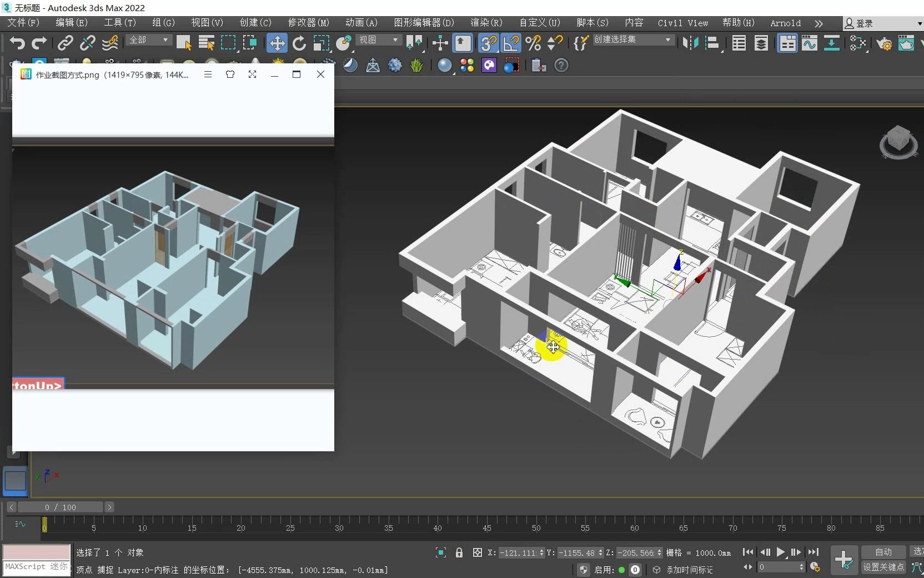Open the 视图 reference coordinate system dropdown
This screenshot has width=924, height=578.
coord(378,40)
